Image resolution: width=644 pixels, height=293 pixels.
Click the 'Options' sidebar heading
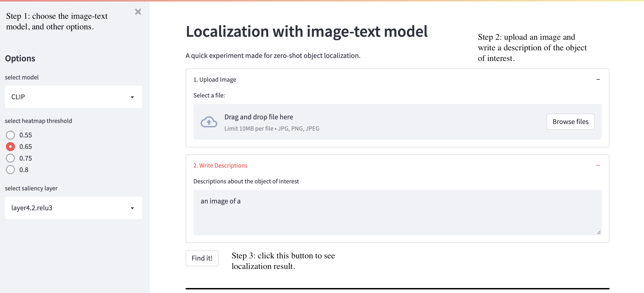(20, 58)
